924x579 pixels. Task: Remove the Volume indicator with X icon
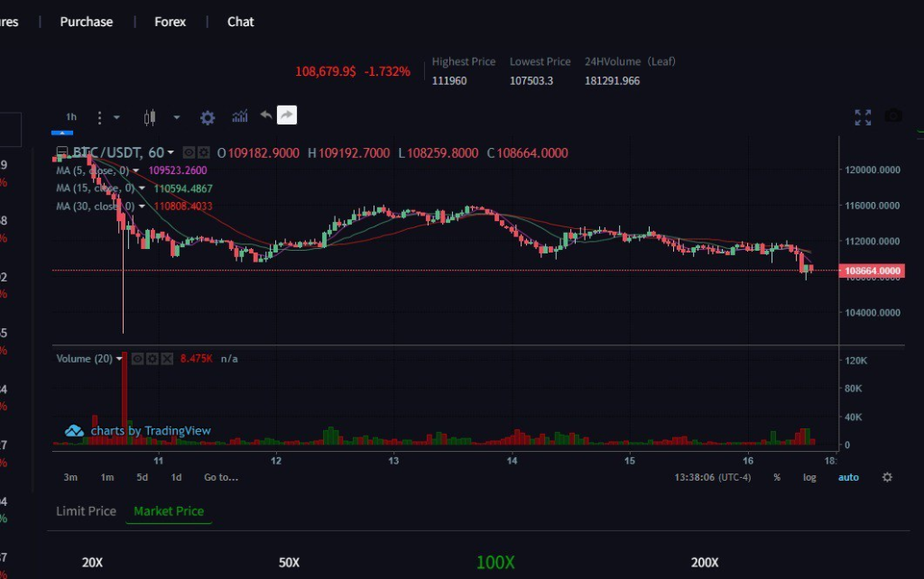coord(167,359)
